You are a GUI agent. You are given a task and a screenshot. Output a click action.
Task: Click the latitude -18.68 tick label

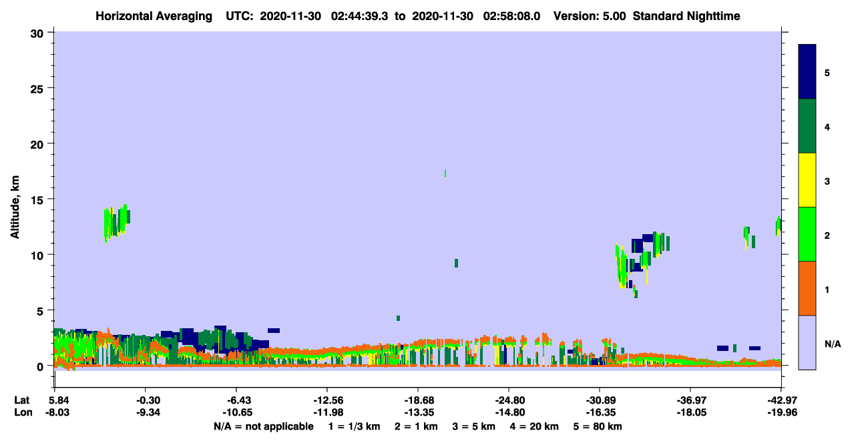417,400
